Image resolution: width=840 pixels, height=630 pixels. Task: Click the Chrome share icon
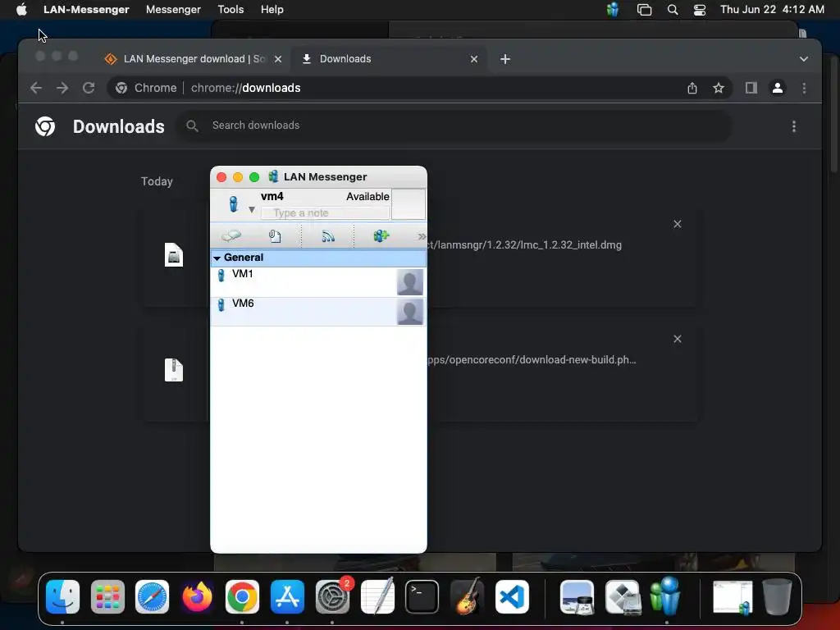692,88
